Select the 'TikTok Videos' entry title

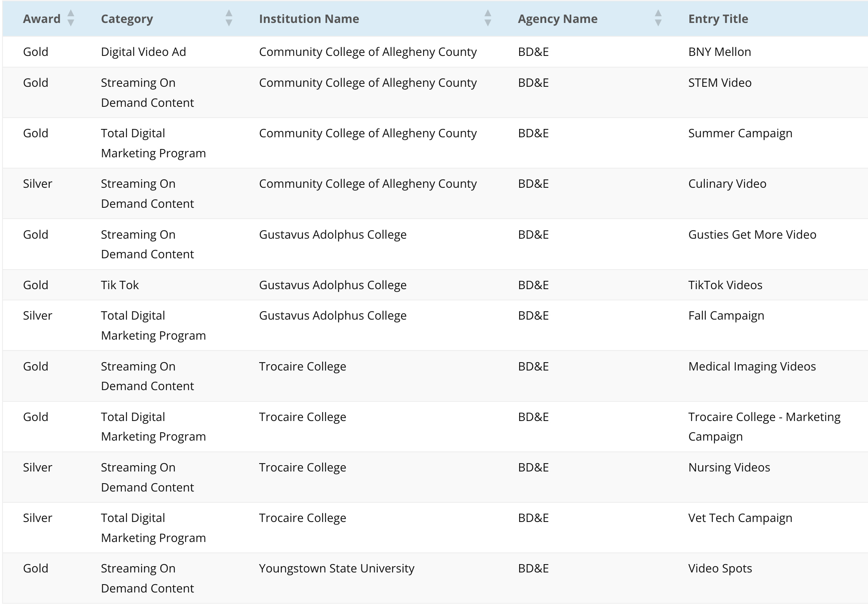tap(725, 285)
